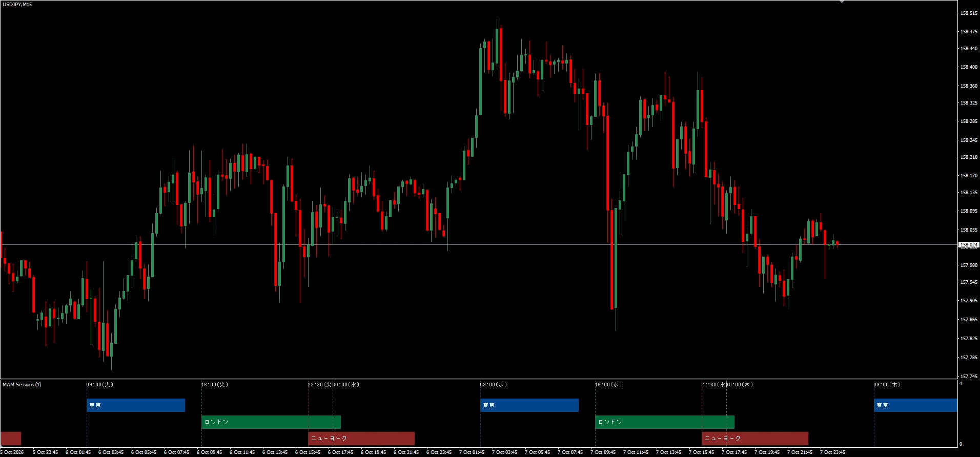Click the 158.400 price scale value

tap(969, 67)
